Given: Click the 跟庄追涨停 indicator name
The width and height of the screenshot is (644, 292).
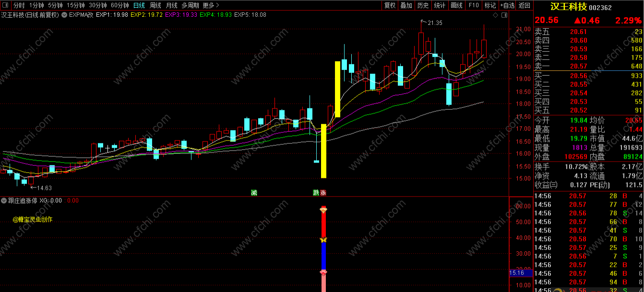Looking at the screenshot, I should click(x=23, y=200).
